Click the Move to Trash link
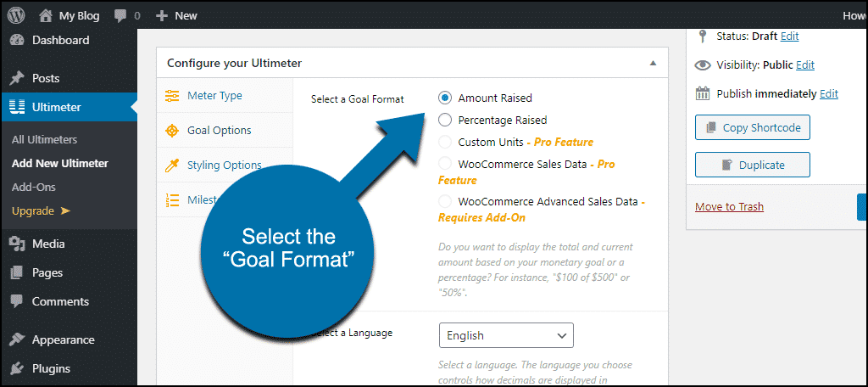This screenshot has width=868, height=387. [729, 207]
